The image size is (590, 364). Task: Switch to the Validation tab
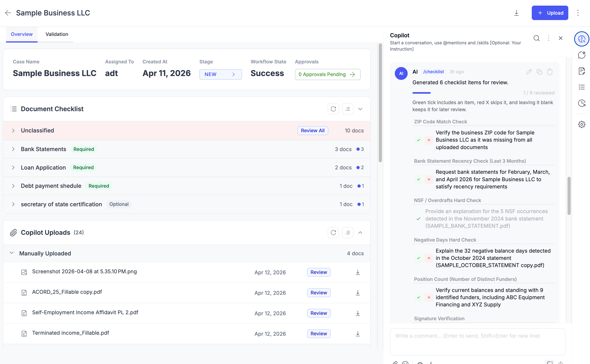pyautogui.click(x=57, y=34)
